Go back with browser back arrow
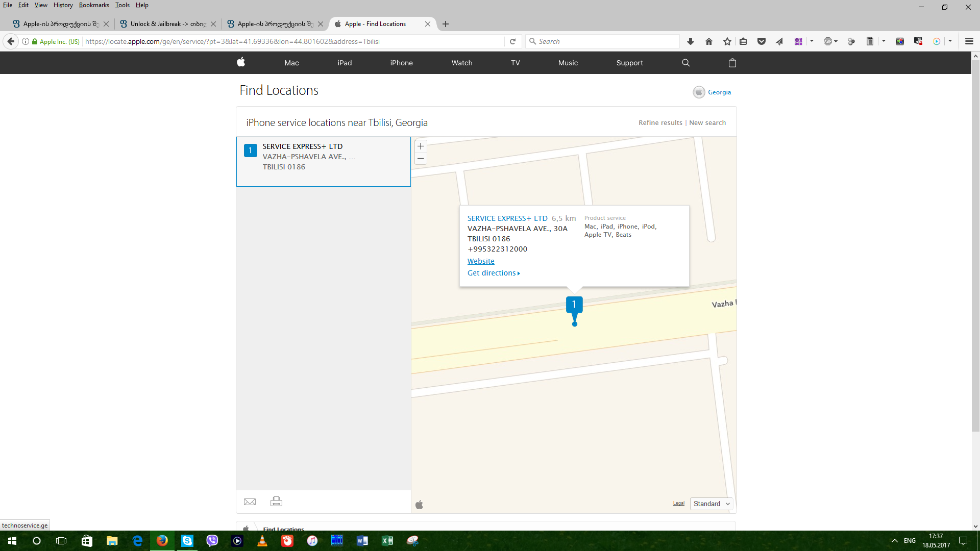This screenshot has height=551, width=980. click(x=11, y=41)
